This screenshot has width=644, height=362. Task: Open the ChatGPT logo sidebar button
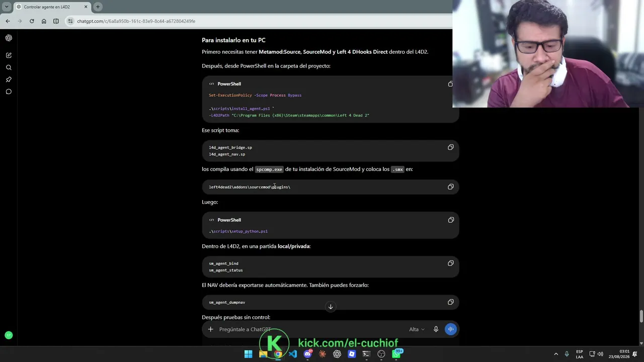9,38
